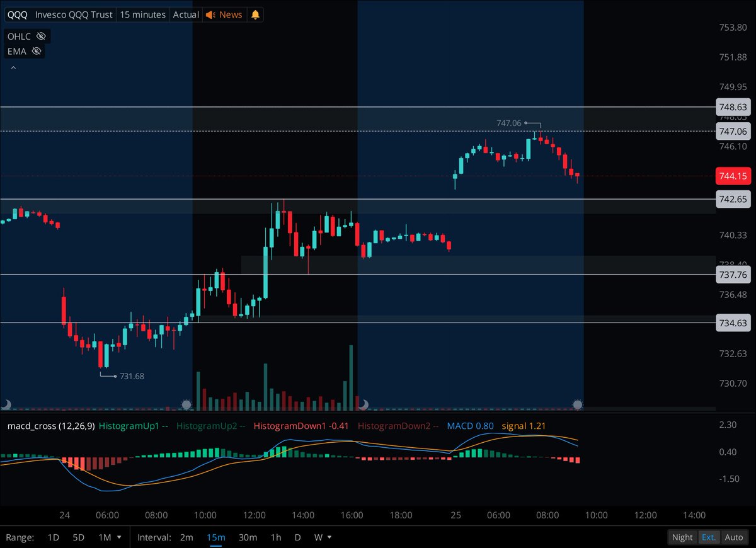Click the 10:00 label after the 25 date
Image resolution: width=756 pixels, height=548 pixels.
(596, 515)
